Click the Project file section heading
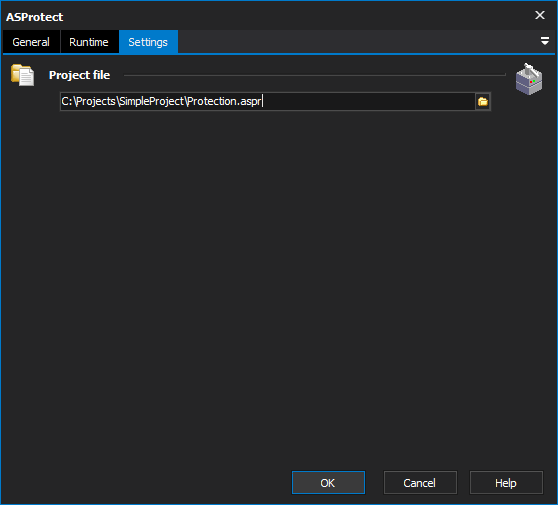The image size is (558, 505). coord(79,75)
